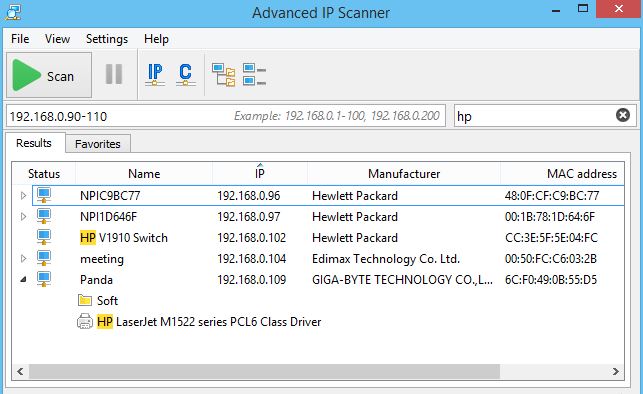Image resolution: width=643 pixels, height=394 pixels.
Task: Sort by the Name column header
Action: coord(144,174)
